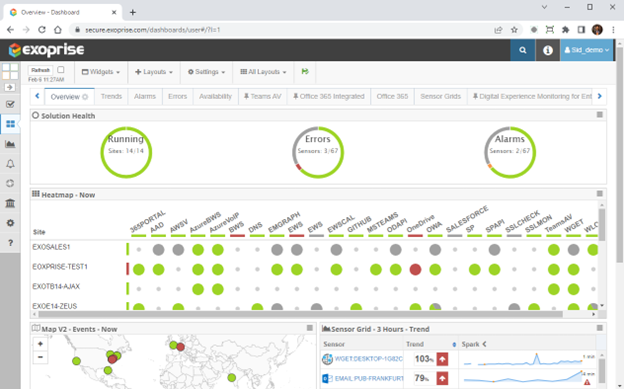624x389 pixels.
Task: Open the alarm bell icon in sidebar
Action: tap(10, 164)
